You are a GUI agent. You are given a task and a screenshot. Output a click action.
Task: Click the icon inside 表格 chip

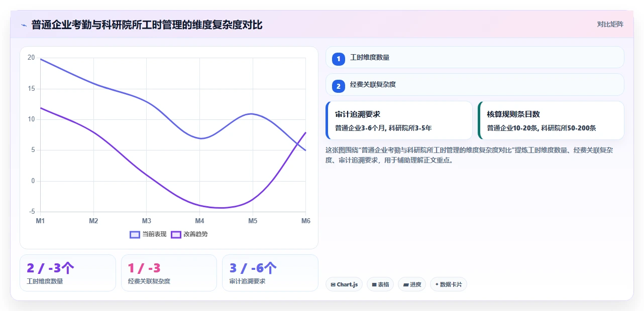(374, 284)
